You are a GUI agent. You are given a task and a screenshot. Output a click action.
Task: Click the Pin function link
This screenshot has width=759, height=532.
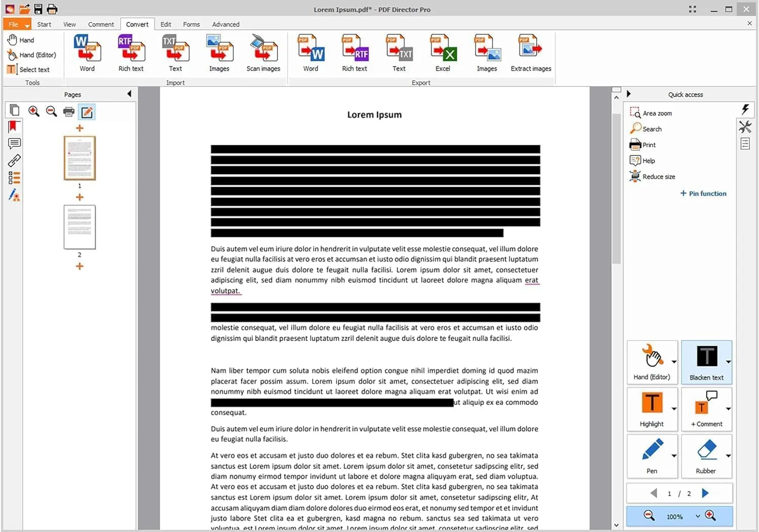tap(703, 193)
